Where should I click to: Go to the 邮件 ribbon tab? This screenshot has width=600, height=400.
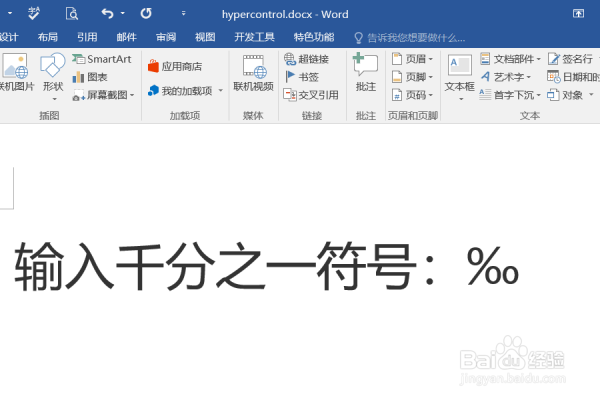(x=127, y=37)
